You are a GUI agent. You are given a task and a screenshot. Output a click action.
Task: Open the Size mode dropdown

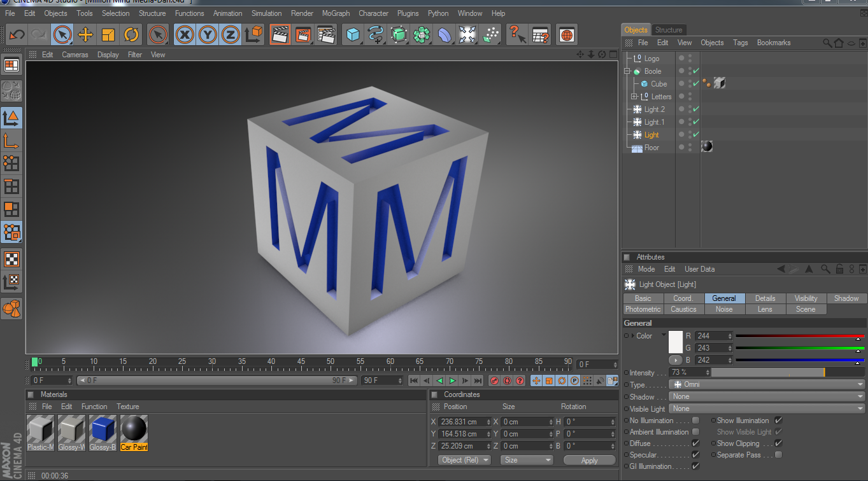coord(527,460)
